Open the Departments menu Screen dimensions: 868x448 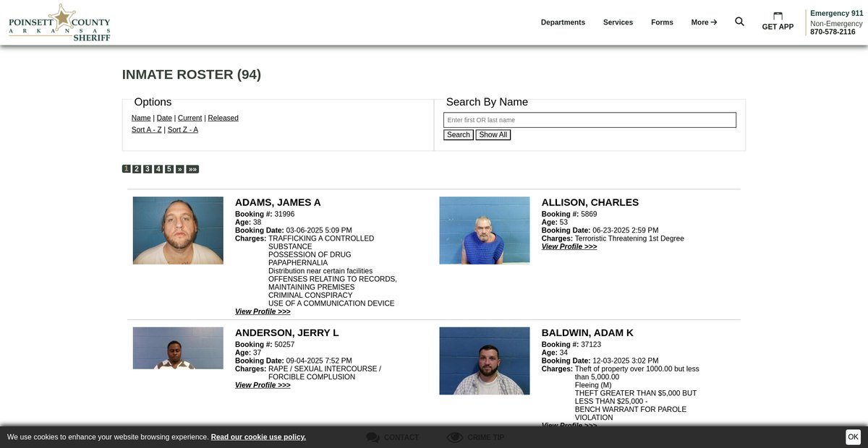(x=563, y=22)
